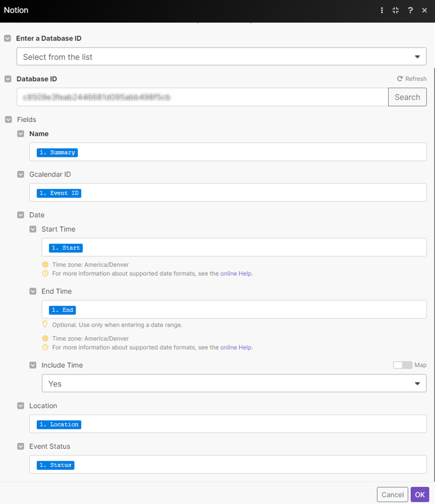
Task: Click the chevron icon beside Event Status
Action: pyautogui.click(x=21, y=446)
